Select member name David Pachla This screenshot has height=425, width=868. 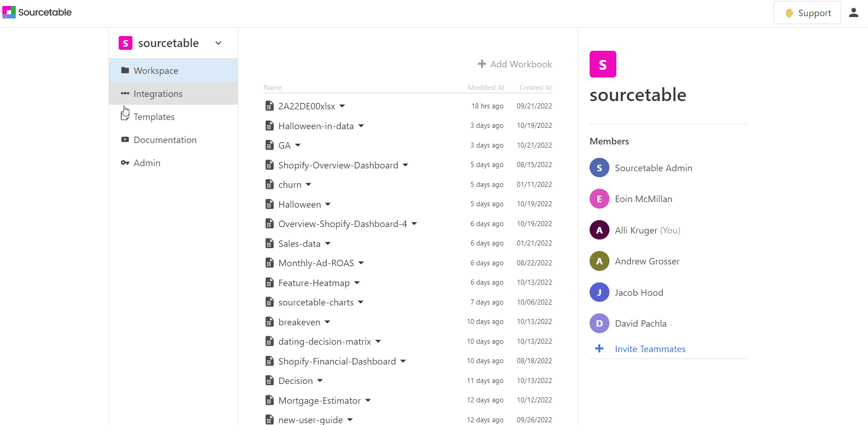(641, 323)
